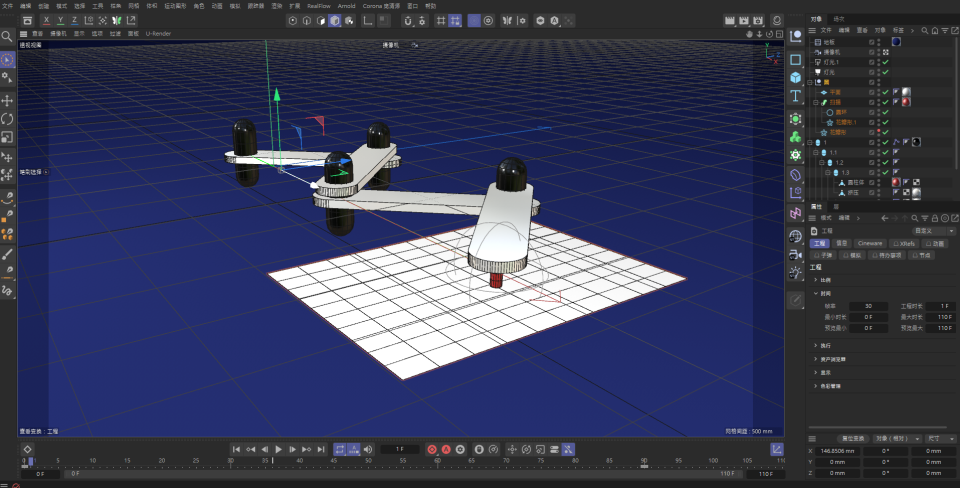Click the 帧率 input field
This screenshot has width=960, height=488.
[x=868, y=306]
